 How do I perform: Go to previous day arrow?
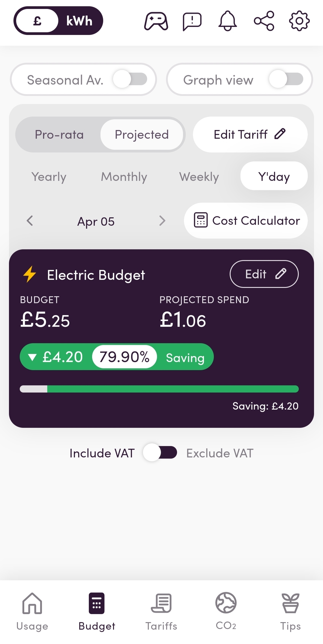point(30,221)
